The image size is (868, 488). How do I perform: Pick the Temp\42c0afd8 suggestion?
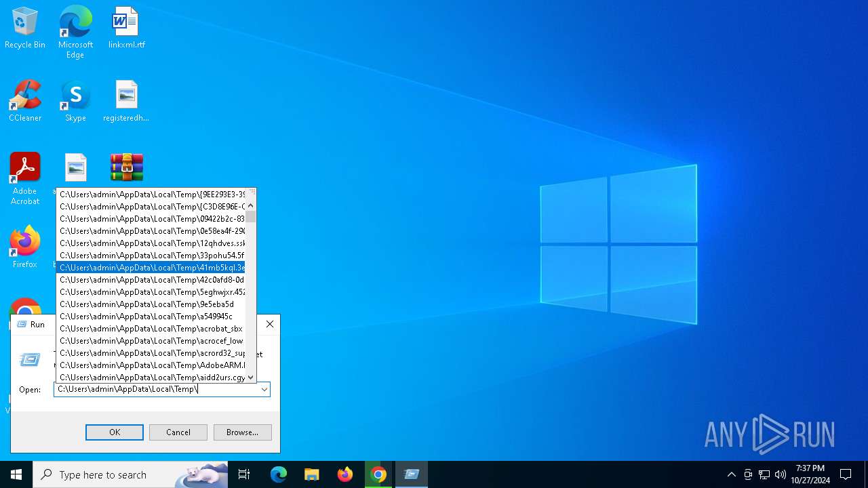coord(151,280)
